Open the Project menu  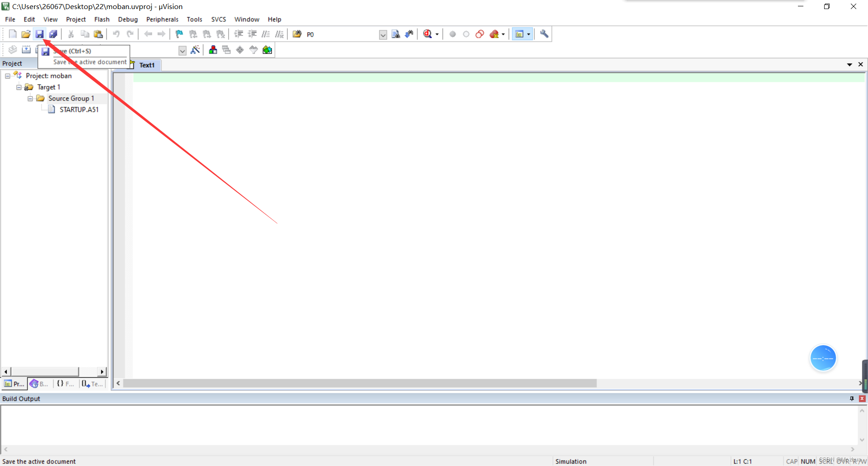(x=76, y=19)
